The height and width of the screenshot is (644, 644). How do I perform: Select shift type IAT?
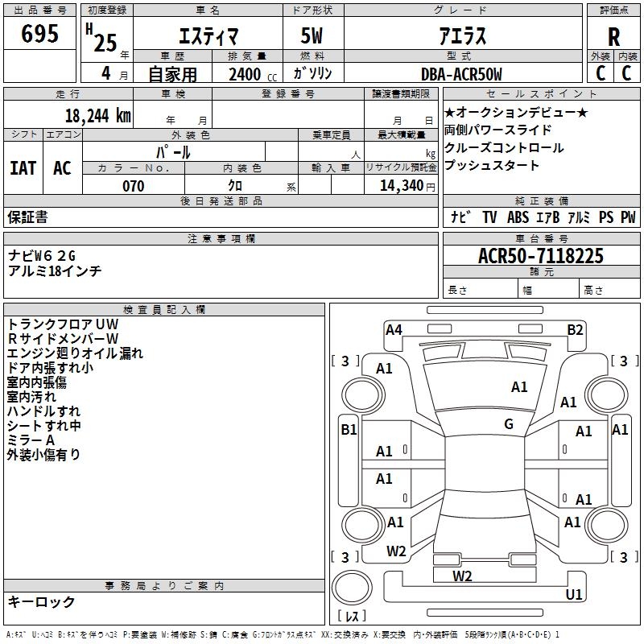23,168
